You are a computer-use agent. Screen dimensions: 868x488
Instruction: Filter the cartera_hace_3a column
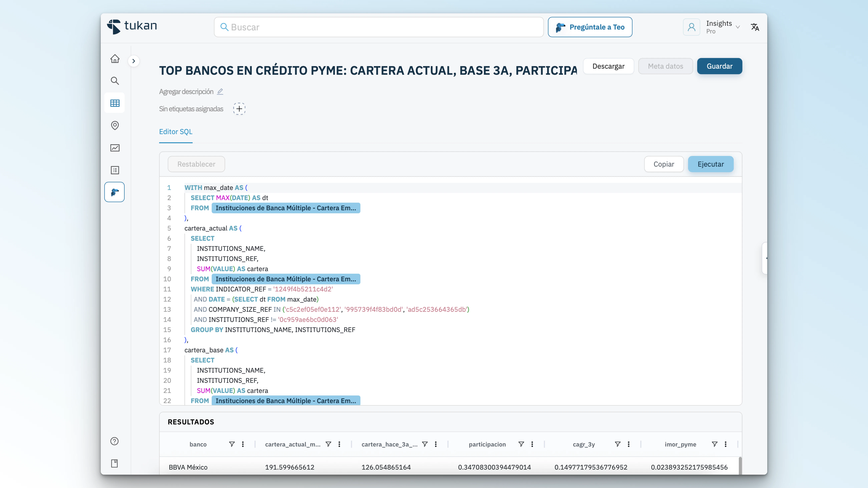tap(425, 444)
